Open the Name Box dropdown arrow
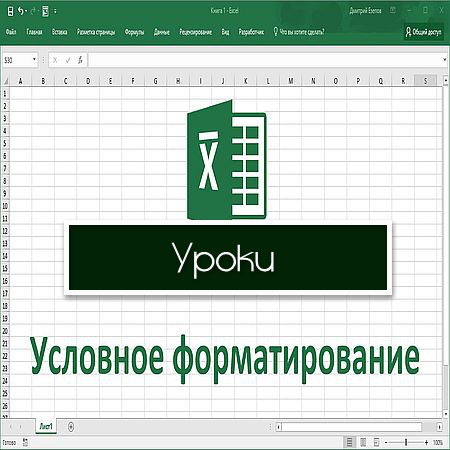Screen dimensions: 450x450 (x=34, y=60)
